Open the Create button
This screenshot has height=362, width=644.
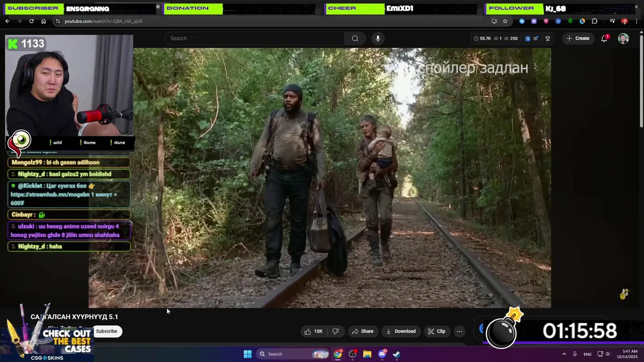tap(578, 38)
